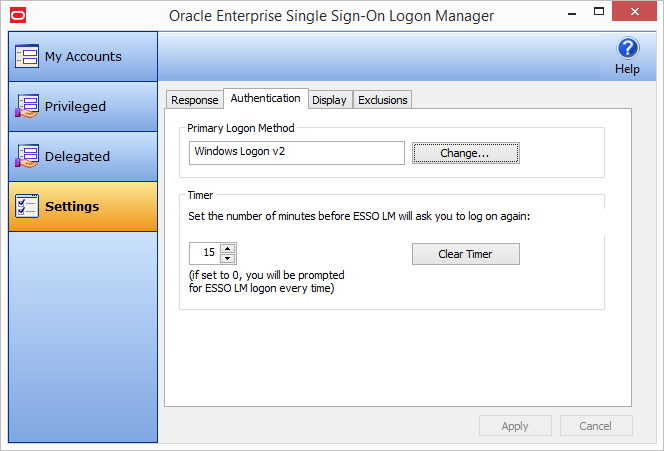Switch to the Display tab
Viewport: 664px width, 451px height.
tap(329, 100)
